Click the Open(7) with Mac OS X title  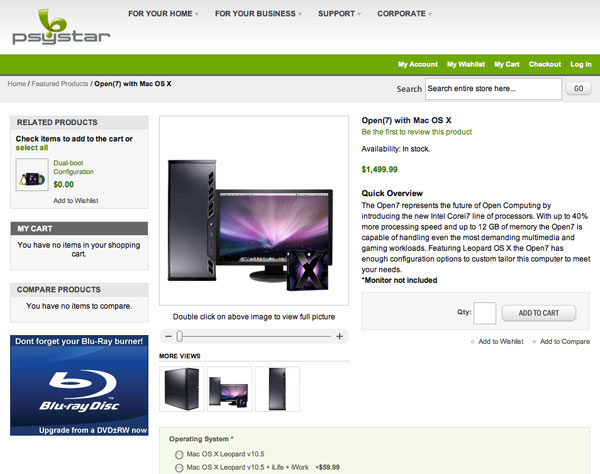406,120
